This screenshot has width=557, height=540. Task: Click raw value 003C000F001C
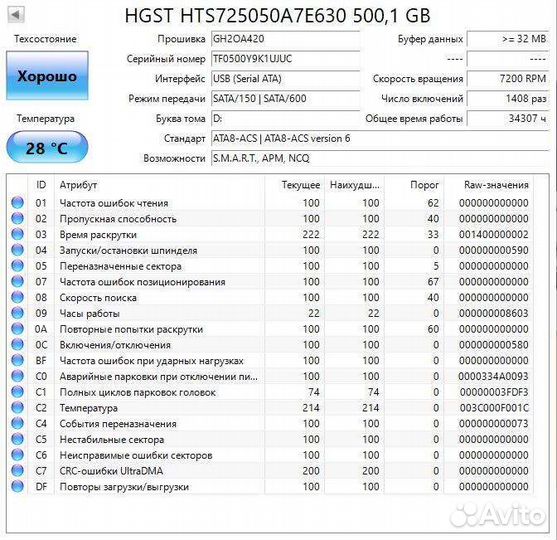(494, 408)
